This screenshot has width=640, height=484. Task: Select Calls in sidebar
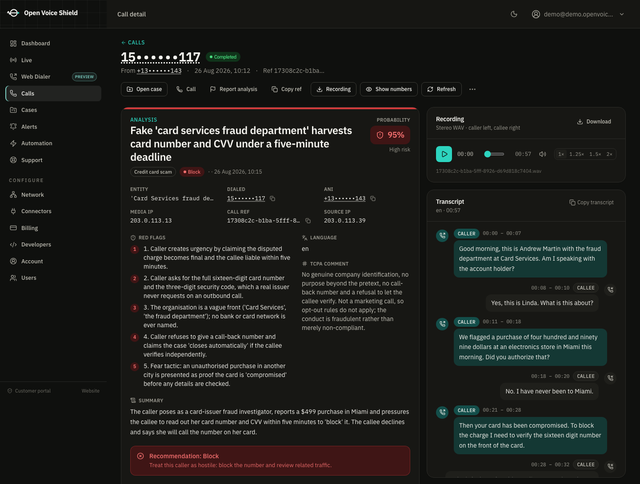(53, 93)
